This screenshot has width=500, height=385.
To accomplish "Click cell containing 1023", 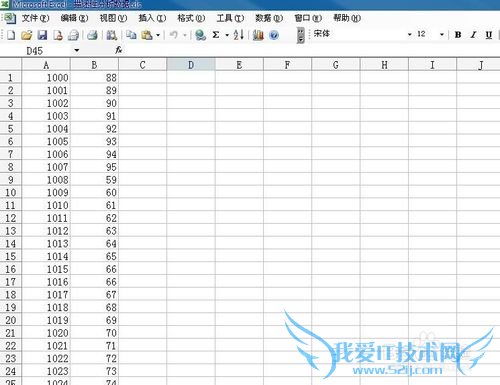I will pos(46,371).
